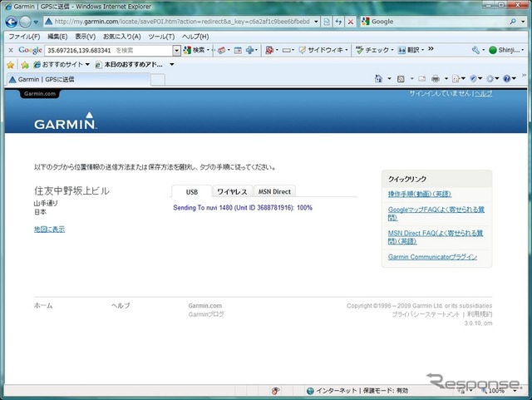Click the rectangular autofill icon in Google toolbar
This screenshot has height=400, width=532.
click(x=286, y=50)
